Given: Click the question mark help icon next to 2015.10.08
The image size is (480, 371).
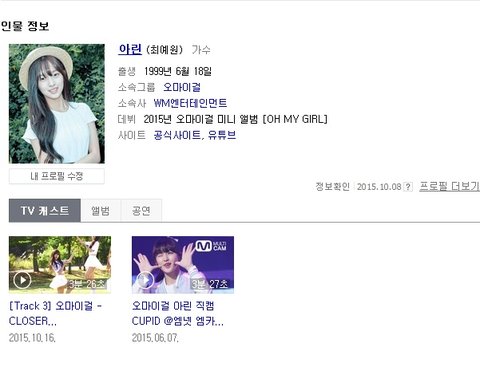Looking at the screenshot, I should click(408, 187).
